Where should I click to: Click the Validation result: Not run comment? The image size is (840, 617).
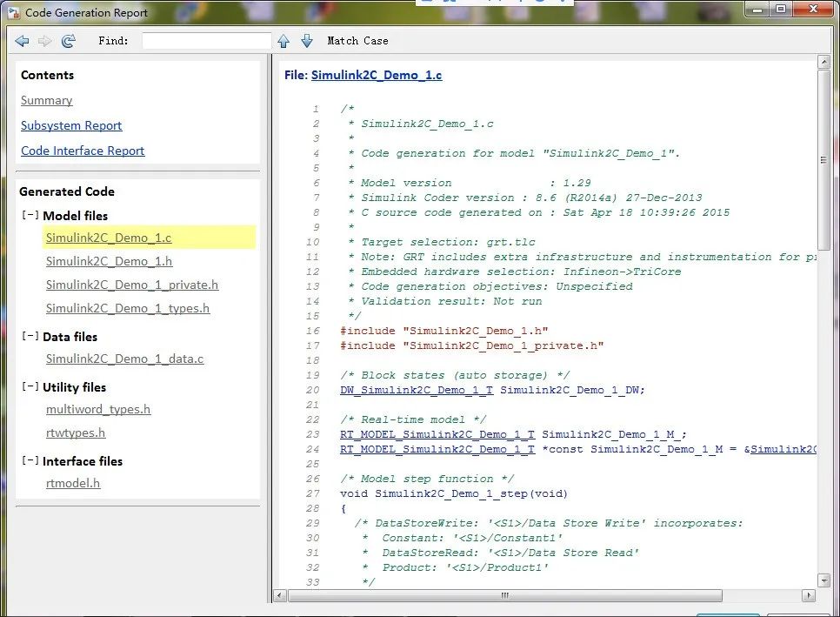pyautogui.click(x=445, y=301)
